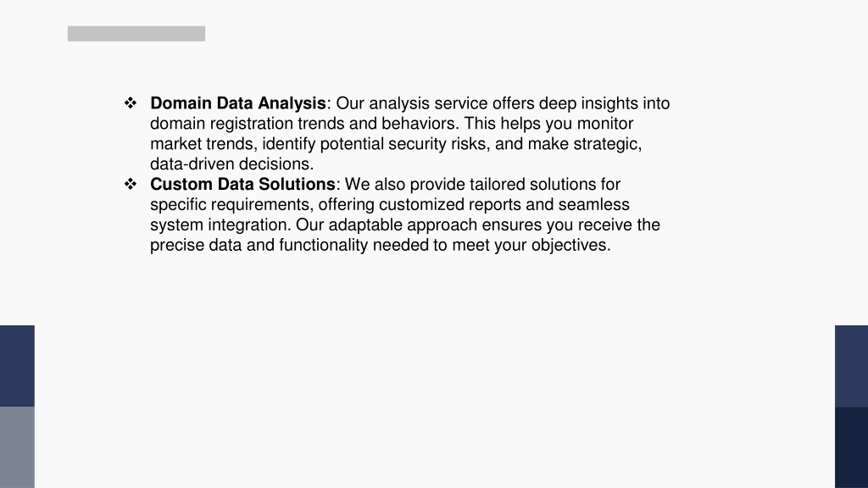The image size is (868, 488).
Task: Click the line starting 'specific requirements, offering'
Action: point(390,205)
